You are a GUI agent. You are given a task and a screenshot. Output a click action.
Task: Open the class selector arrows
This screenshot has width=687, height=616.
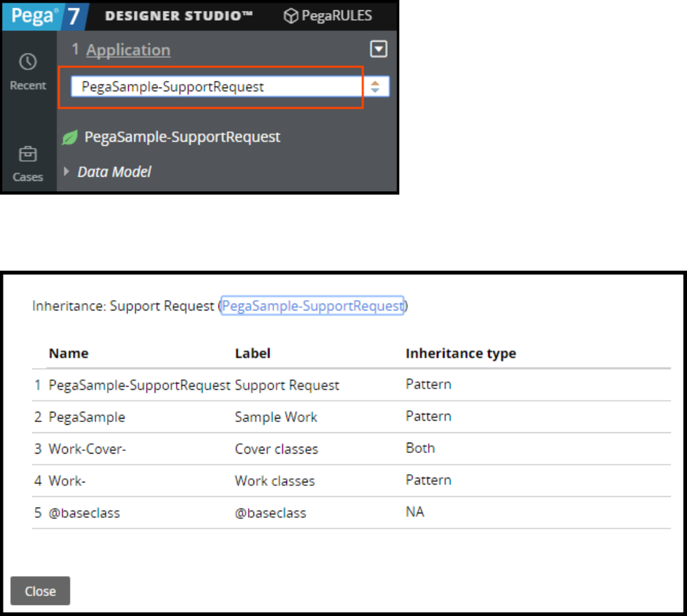pyautogui.click(x=375, y=86)
